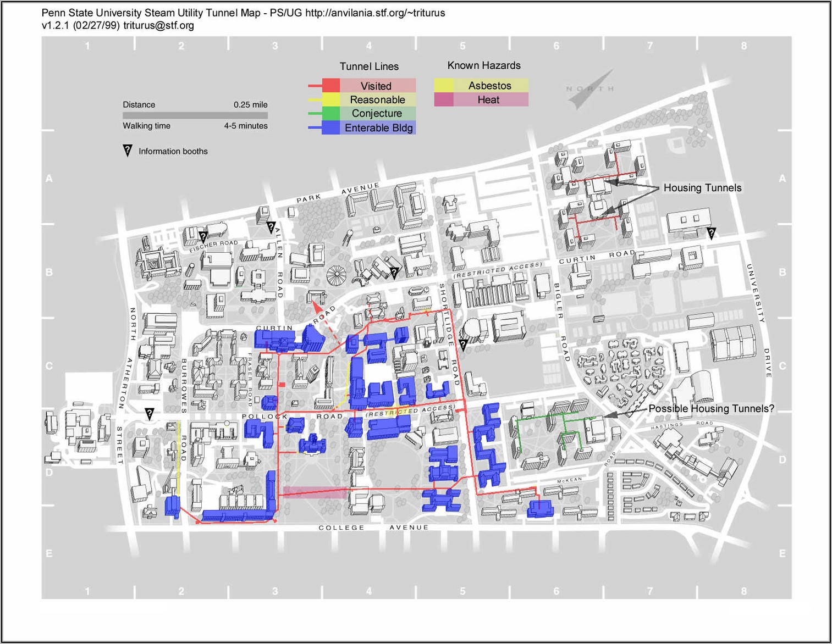Viewport: 832px width, 644px height.
Task: Select the info booth next to Shortlidge Road
Action: (463, 345)
